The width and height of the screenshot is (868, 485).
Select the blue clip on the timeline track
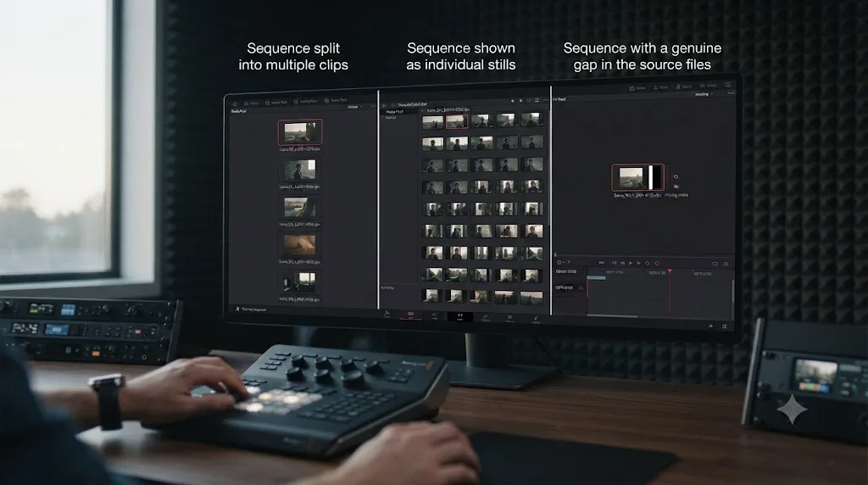click(x=596, y=278)
